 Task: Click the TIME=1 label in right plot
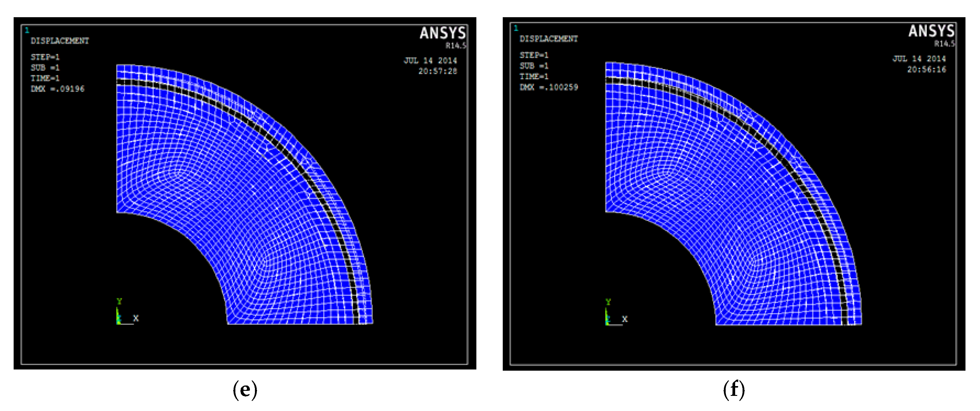534,77
